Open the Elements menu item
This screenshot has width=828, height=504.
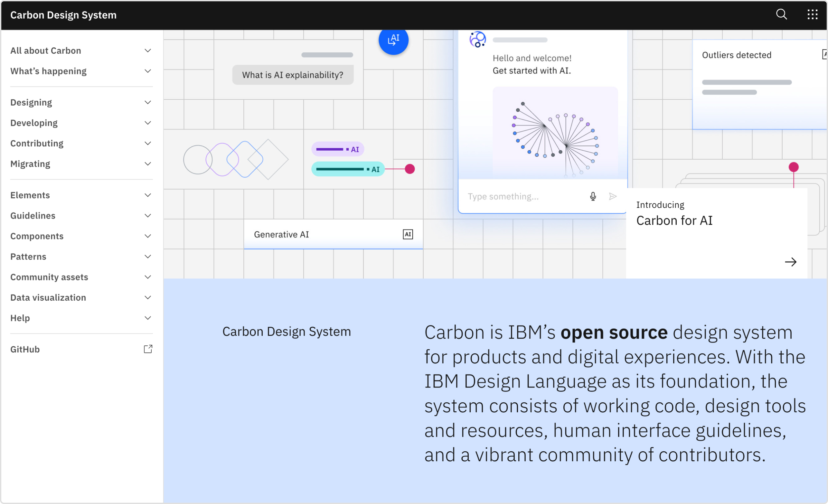[81, 195]
